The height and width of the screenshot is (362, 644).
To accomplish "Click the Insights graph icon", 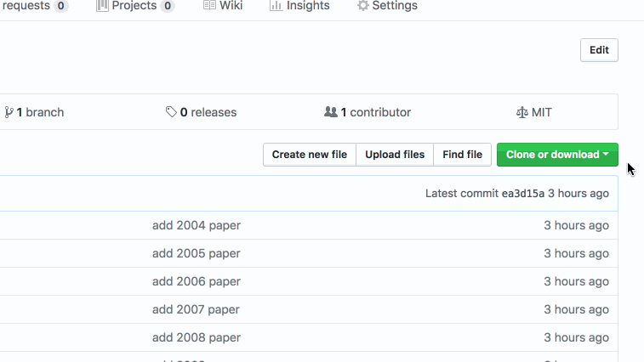I will (x=276, y=5).
